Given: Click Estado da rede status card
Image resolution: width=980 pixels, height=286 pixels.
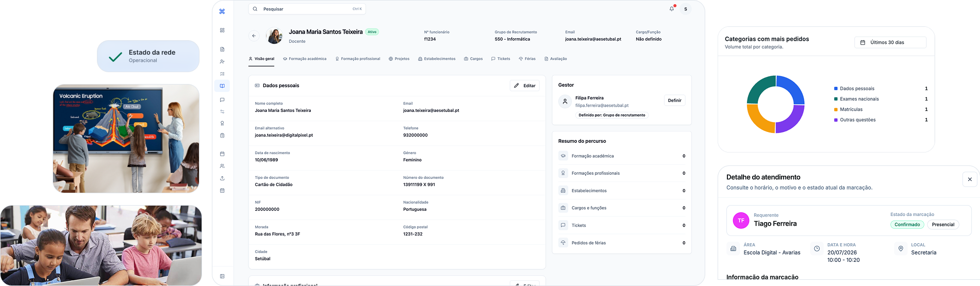Looking at the screenshot, I should (148, 56).
